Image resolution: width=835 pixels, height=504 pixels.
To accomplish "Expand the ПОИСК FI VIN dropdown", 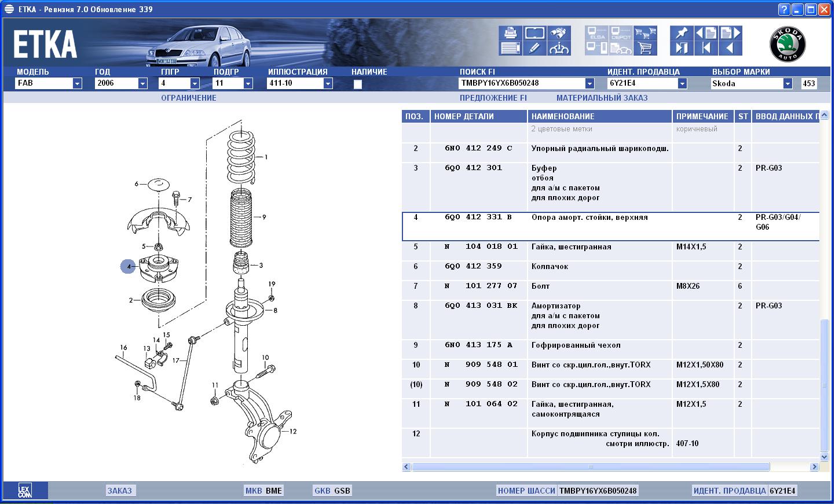I will [x=589, y=83].
